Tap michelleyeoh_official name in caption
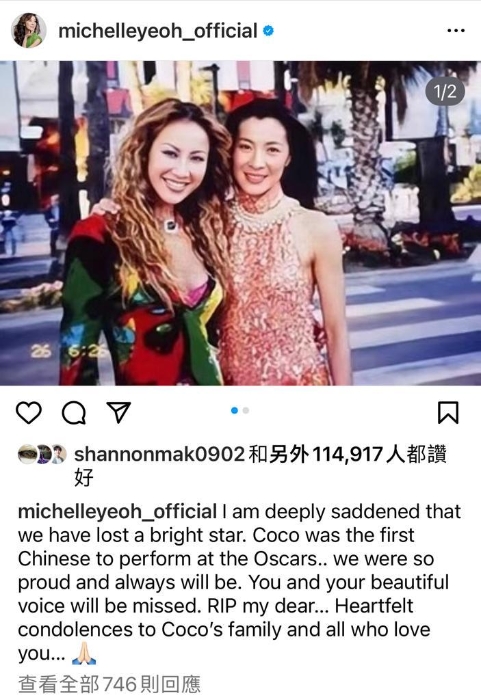This screenshot has width=481, height=700. [x=117, y=512]
